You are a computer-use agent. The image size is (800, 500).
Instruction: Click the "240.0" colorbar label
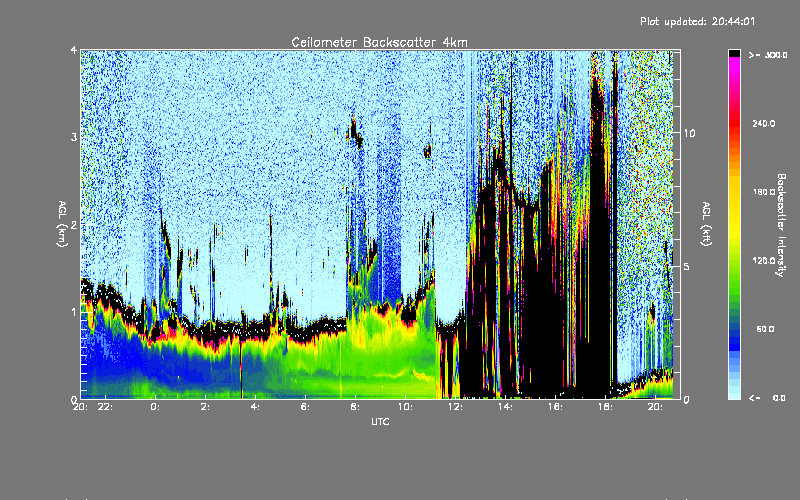[764, 123]
